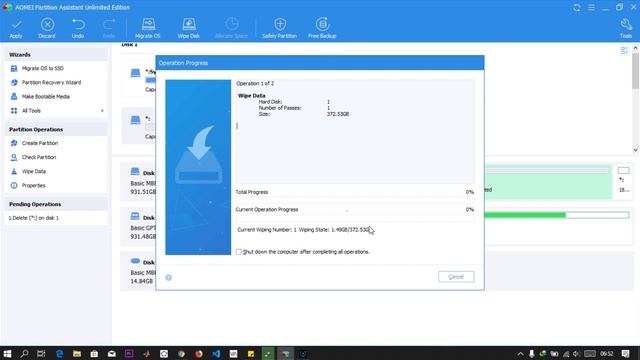Open the Safely Partition tool
Viewport: 640px width, 360px height.
(280, 28)
